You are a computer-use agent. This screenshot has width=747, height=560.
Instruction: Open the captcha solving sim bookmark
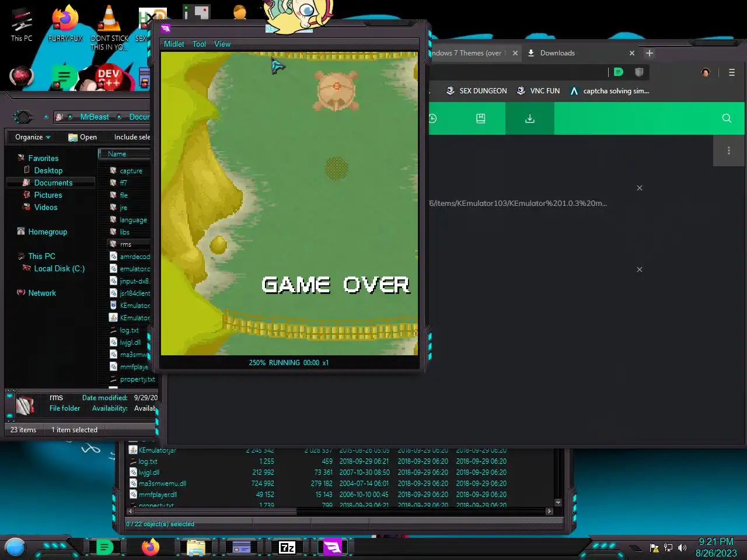[609, 91]
